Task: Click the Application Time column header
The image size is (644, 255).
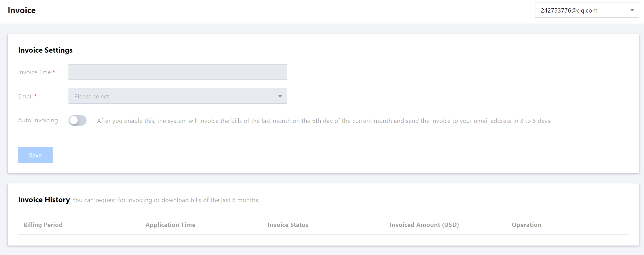Action: [x=170, y=225]
